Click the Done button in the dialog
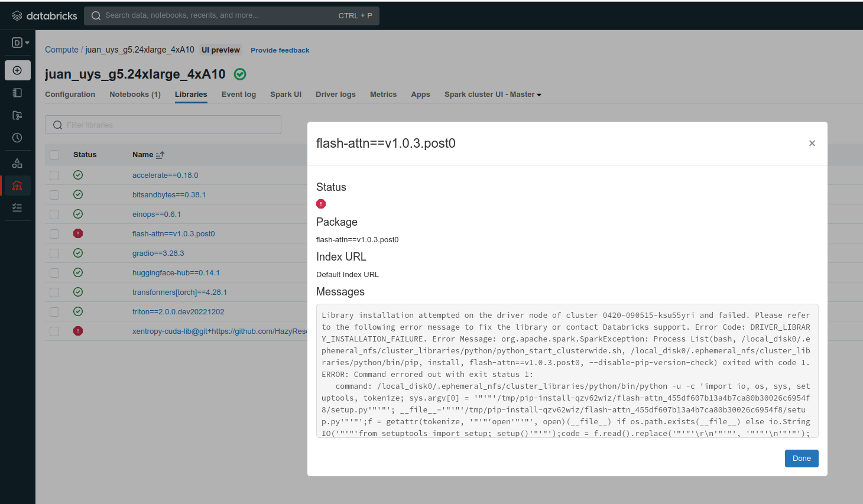The height and width of the screenshot is (504, 863). [x=802, y=458]
